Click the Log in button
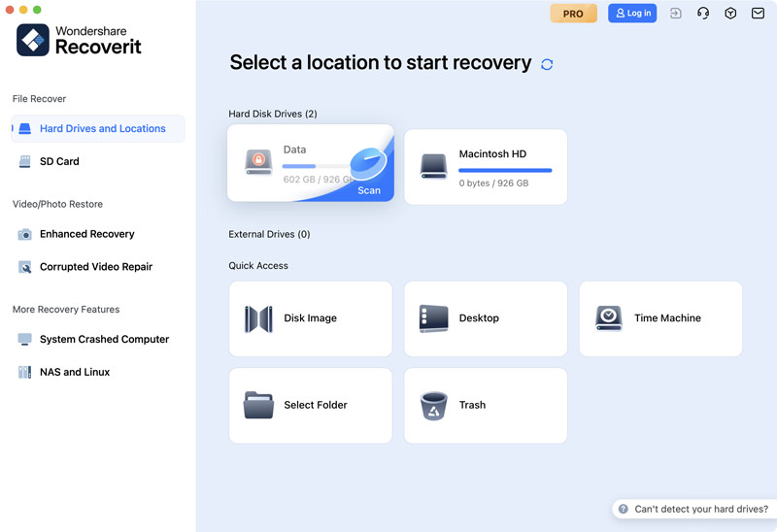777x532 pixels. click(631, 14)
